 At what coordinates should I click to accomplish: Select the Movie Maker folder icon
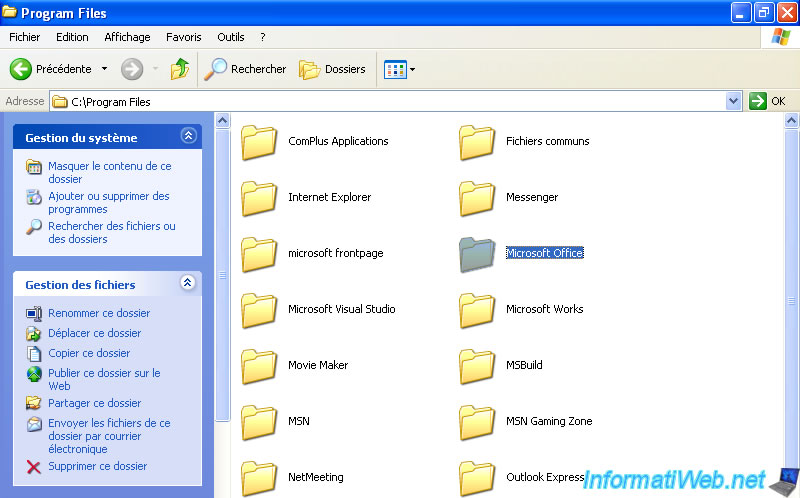pyautogui.click(x=259, y=366)
